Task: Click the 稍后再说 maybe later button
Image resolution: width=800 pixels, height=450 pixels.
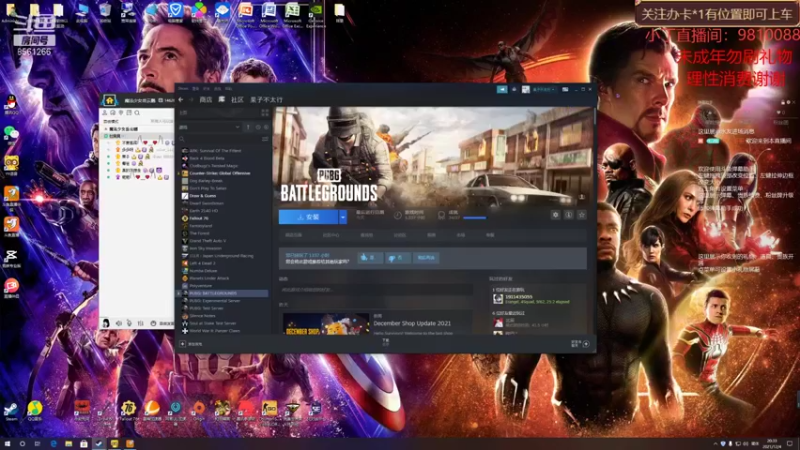Action: click(426, 258)
